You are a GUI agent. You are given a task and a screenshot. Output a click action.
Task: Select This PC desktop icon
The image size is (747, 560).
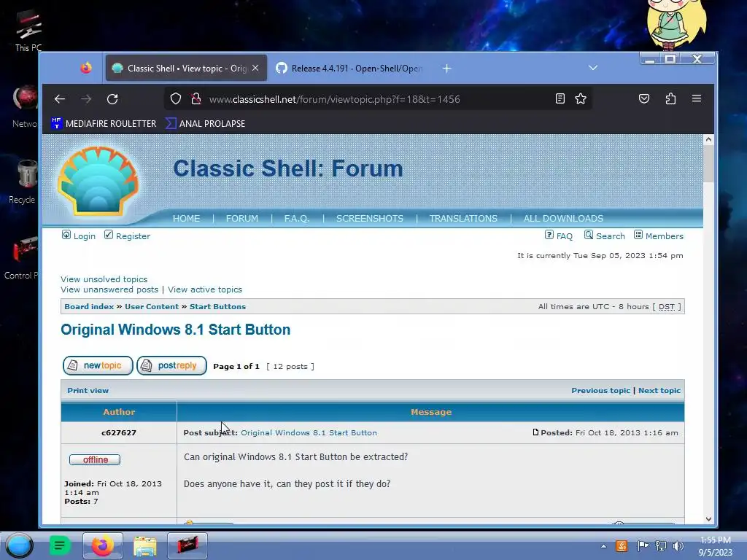coord(28,31)
